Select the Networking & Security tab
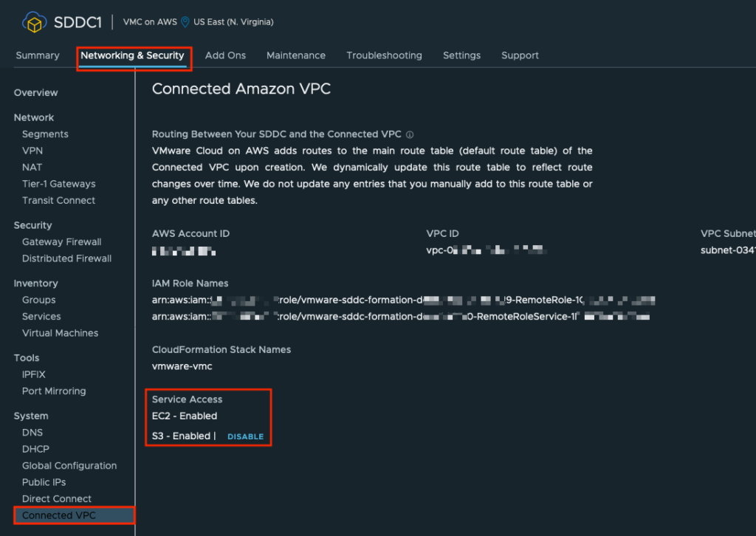This screenshot has height=536, width=756. coord(133,55)
